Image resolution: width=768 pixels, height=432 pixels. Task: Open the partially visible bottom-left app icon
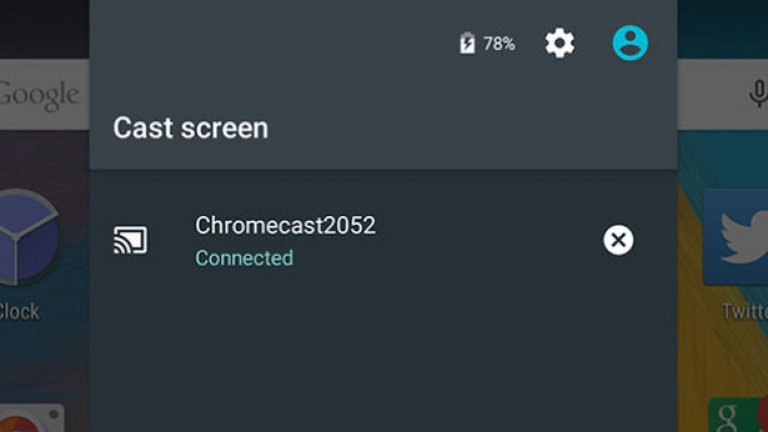(x=30, y=418)
